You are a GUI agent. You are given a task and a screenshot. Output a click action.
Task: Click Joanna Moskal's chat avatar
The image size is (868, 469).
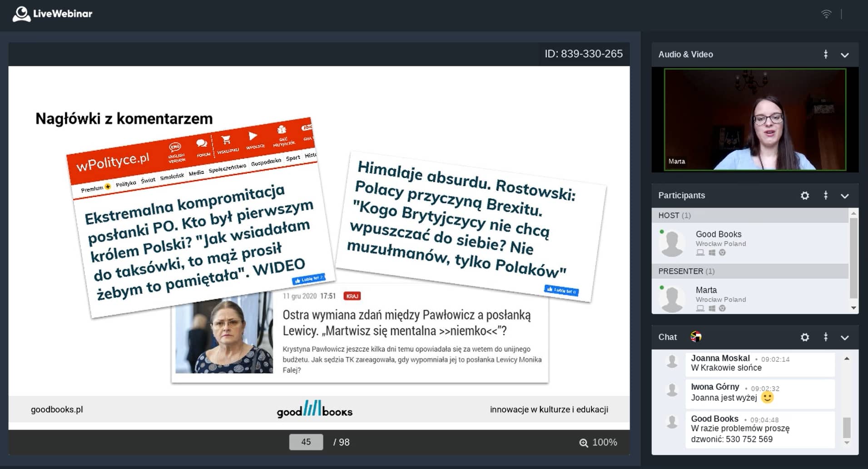(x=672, y=361)
